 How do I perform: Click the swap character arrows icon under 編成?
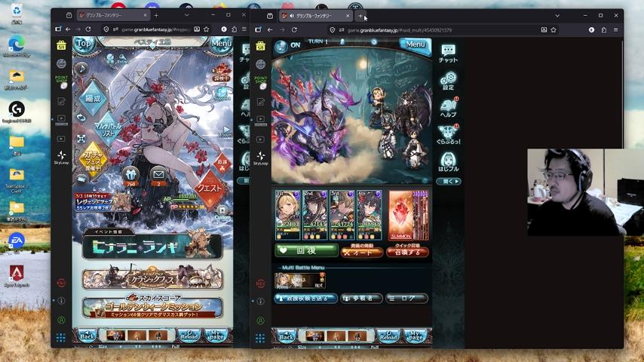click(x=81, y=118)
